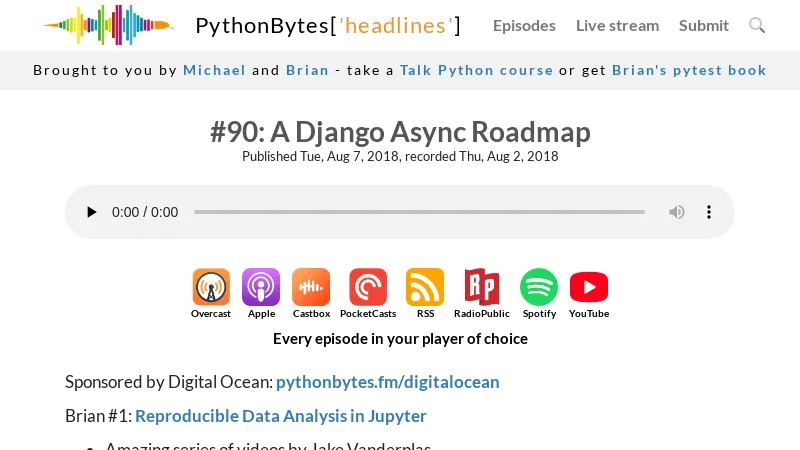Open audio player more options menu
This screenshot has height=450, width=800.
(709, 212)
